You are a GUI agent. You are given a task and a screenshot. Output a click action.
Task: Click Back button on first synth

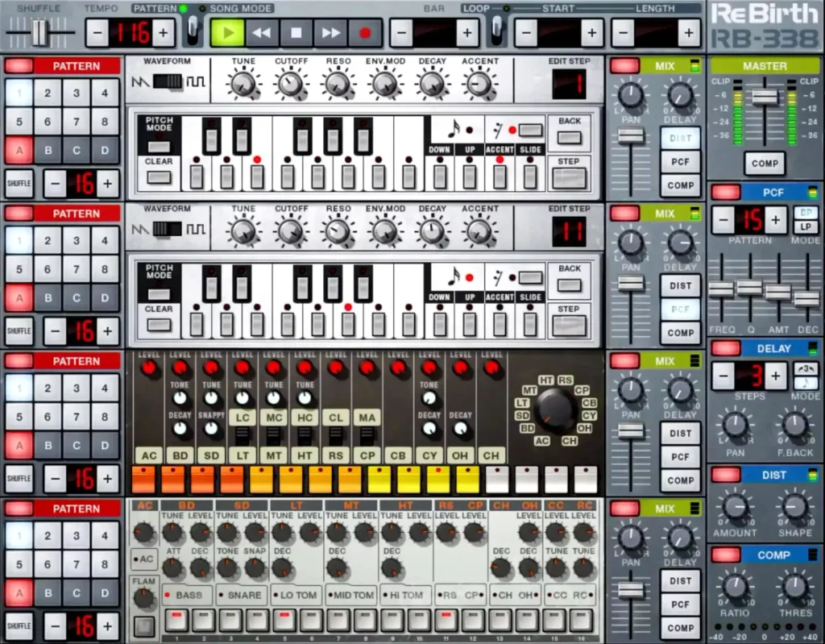click(x=570, y=138)
